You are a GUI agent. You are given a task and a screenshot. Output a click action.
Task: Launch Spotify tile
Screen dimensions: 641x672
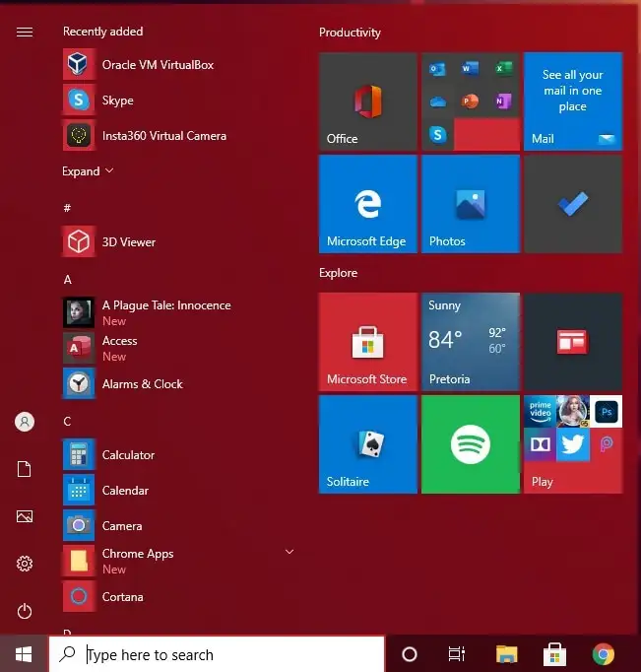point(470,444)
